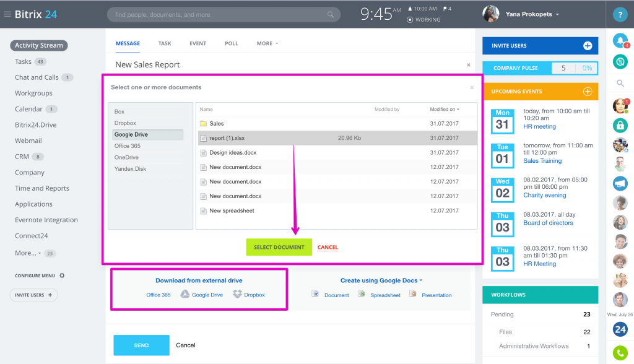Select Box in the storage list
The width and height of the screenshot is (634, 364).
click(x=119, y=111)
